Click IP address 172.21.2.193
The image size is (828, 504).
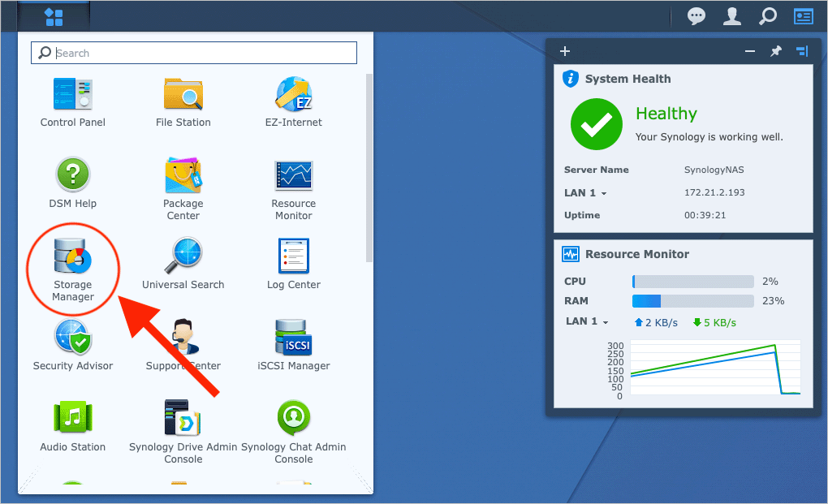(714, 192)
